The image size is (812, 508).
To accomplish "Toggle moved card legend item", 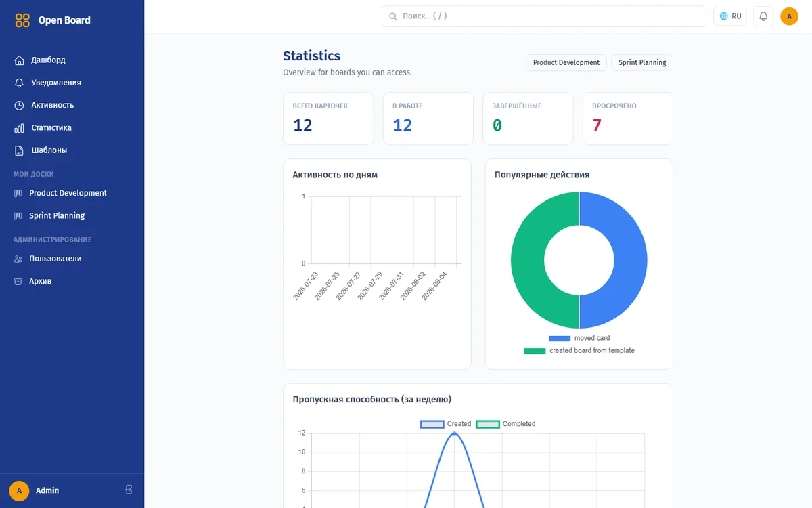I will pos(579,338).
